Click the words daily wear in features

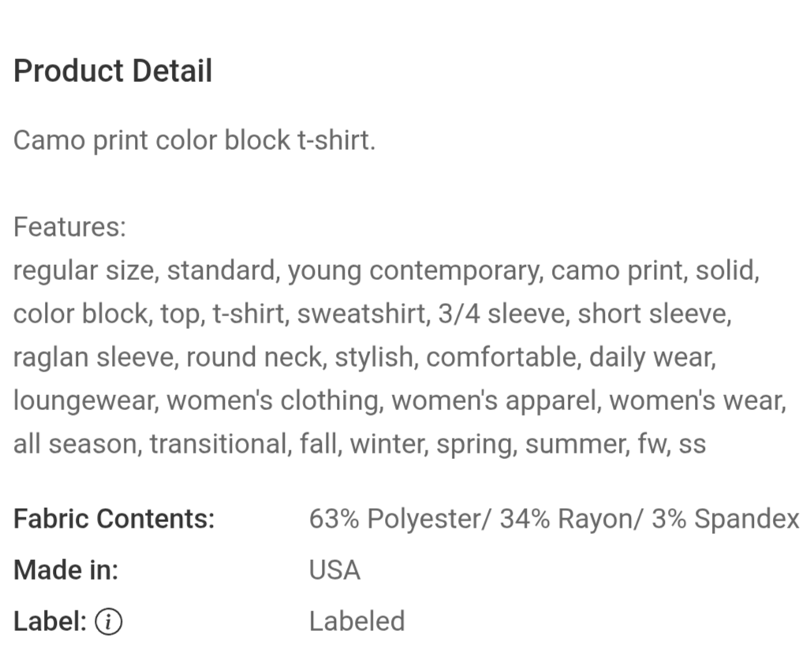pyautogui.click(x=651, y=358)
